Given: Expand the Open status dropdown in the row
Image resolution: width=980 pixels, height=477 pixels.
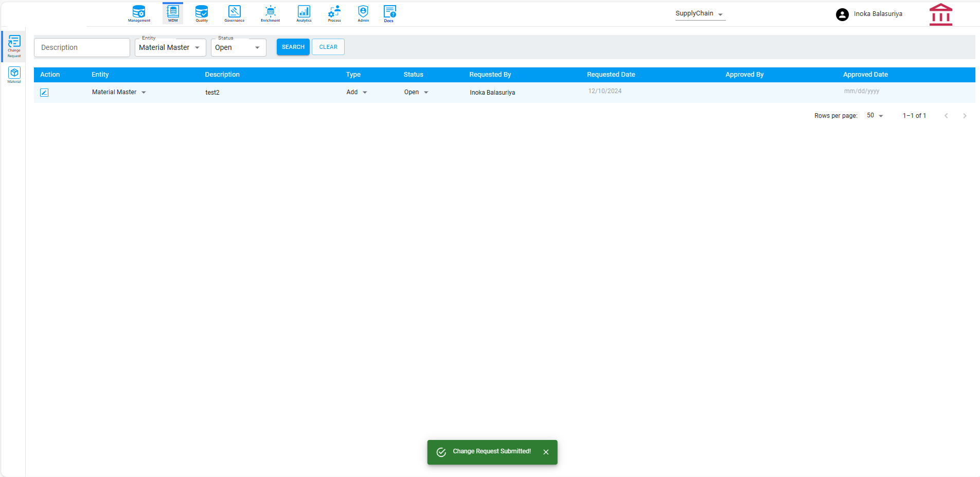Looking at the screenshot, I should [x=416, y=93].
